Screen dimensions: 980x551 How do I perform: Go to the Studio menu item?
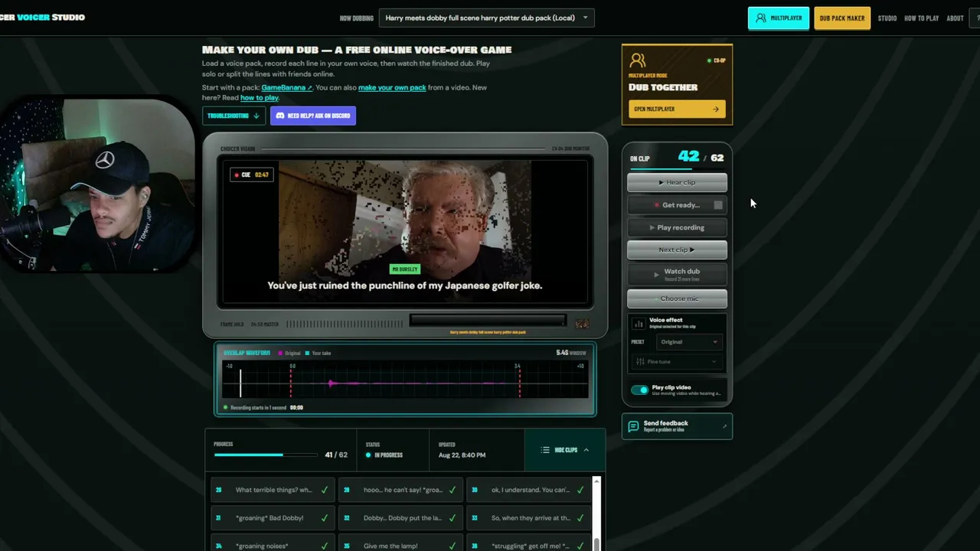click(887, 18)
